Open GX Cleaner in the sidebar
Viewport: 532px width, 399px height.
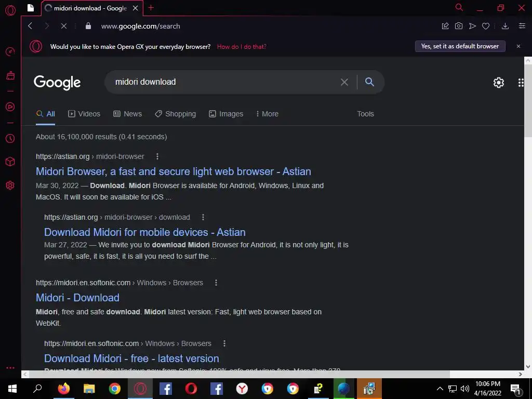[x=10, y=75]
